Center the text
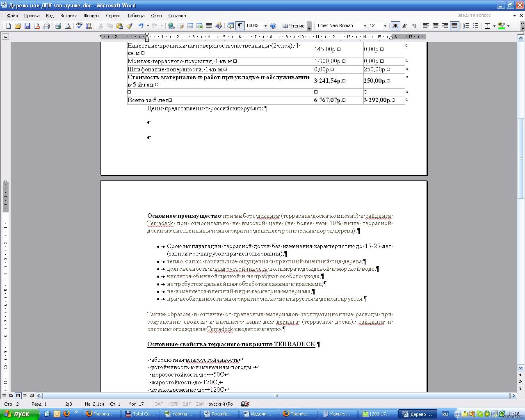 [x=436, y=26]
